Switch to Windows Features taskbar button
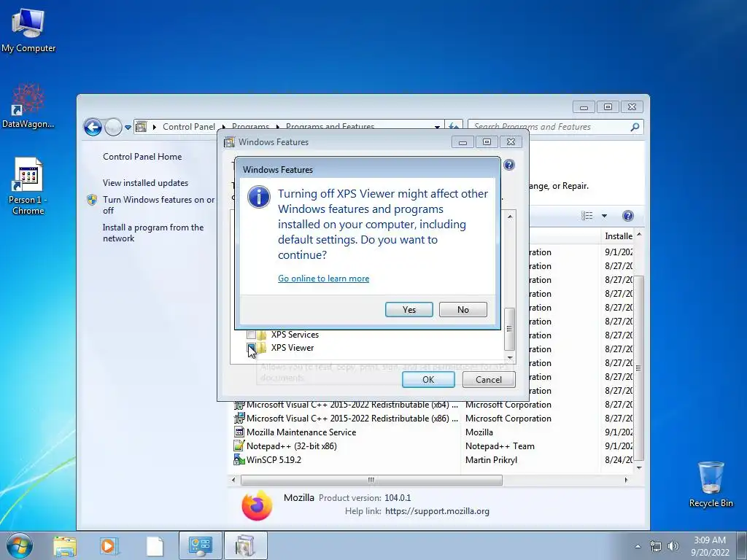Viewport: 747px width, 560px height. point(245,545)
